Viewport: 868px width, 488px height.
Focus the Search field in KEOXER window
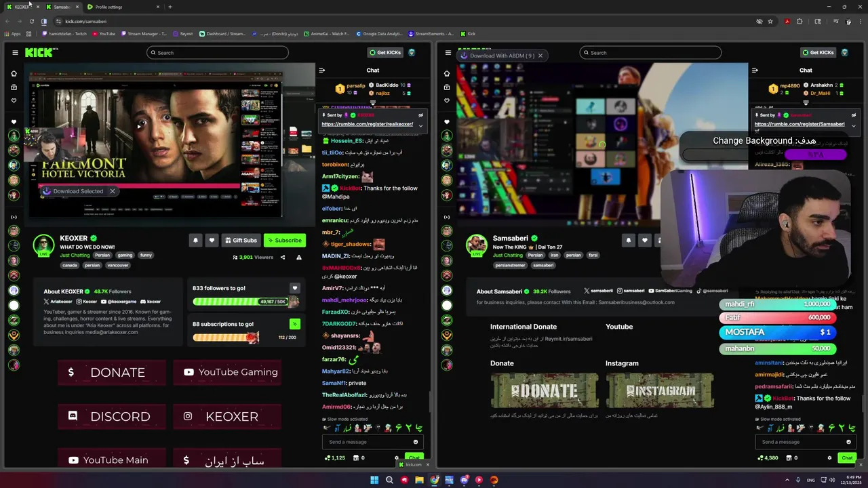[218, 52]
